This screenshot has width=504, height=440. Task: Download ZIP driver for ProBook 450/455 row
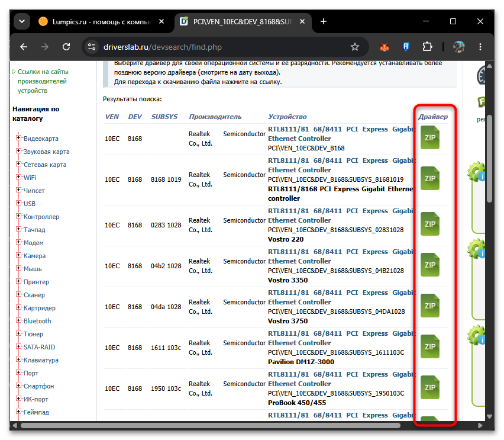pyautogui.click(x=429, y=387)
